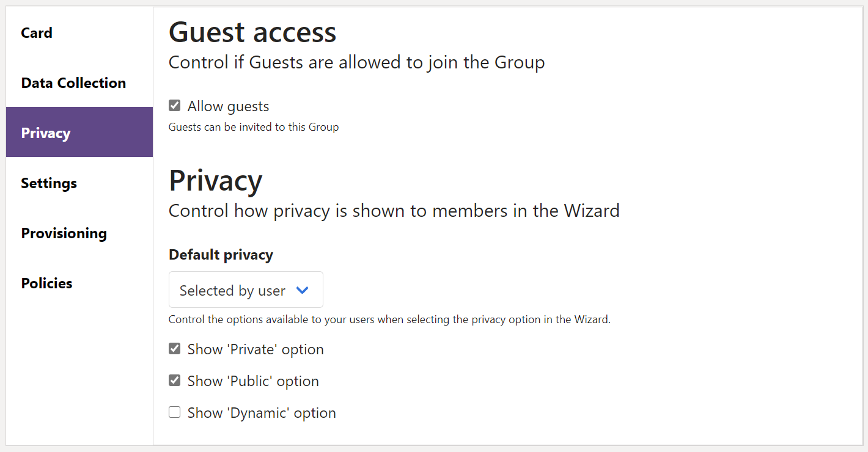The width and height of the screenshot is (868, 452).
Task: Open the Card sidebar tab
Action: click(x=37, y=33)
